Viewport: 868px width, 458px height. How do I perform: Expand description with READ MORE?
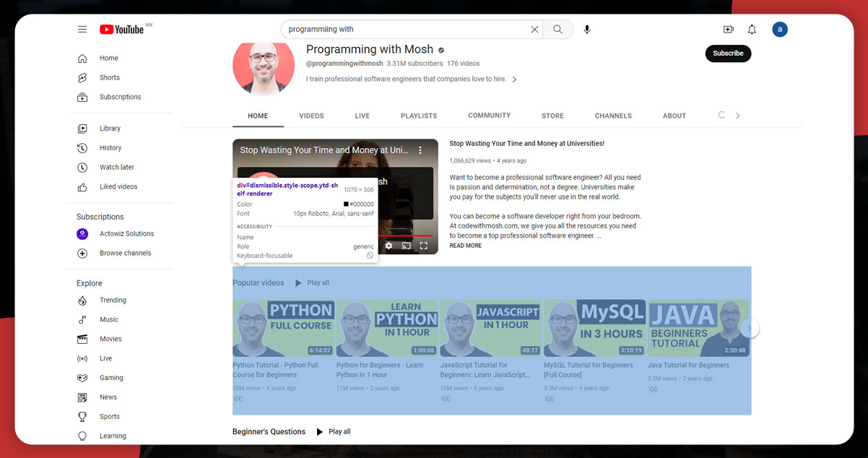coord(466,246)
